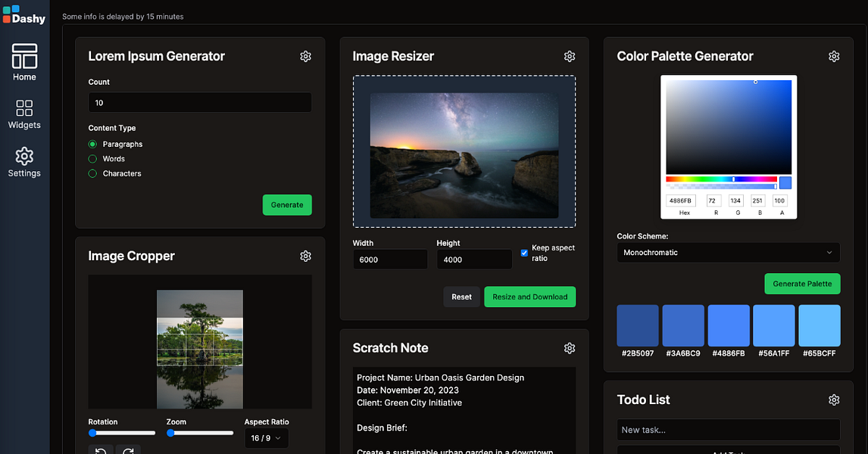Viewport: 868px width, 454px height.
Task: Select the Paragraphs content type
Action: click(93, 144)
